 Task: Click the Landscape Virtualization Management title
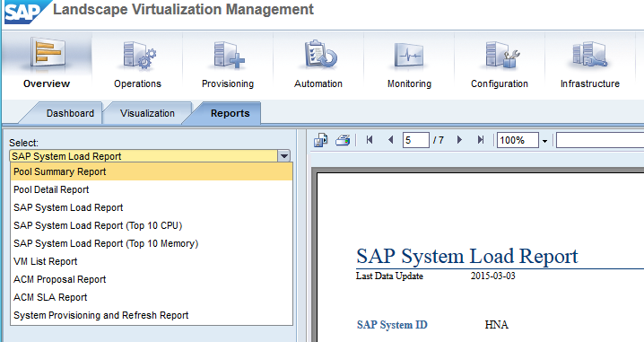pos(183,9)
